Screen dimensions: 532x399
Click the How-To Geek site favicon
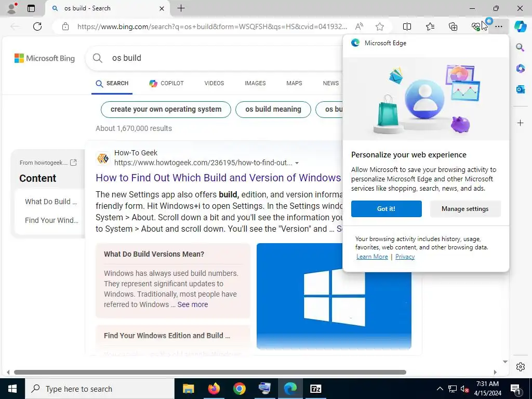coord(103,158)
